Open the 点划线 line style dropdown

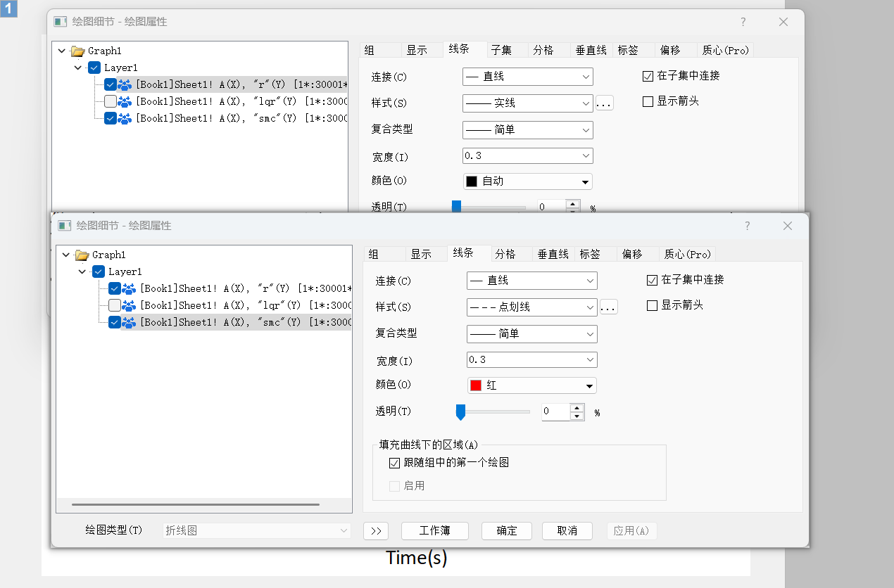click(531, 307)
